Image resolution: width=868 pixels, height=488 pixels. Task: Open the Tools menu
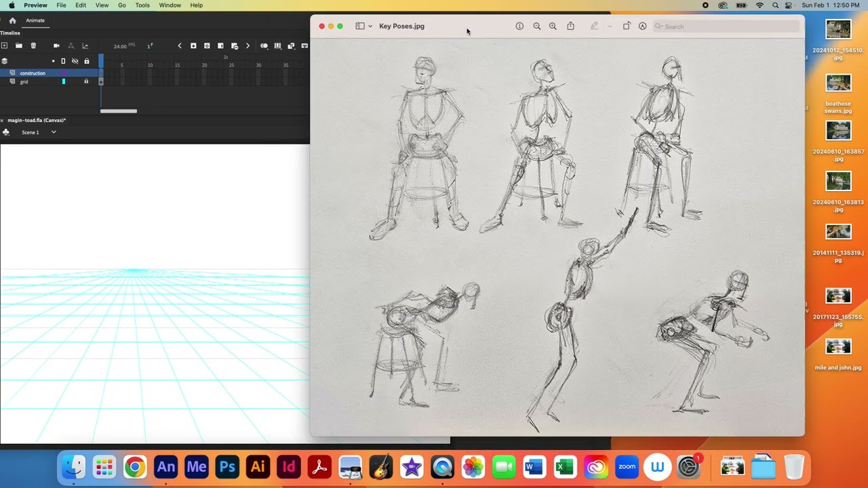(x=142, y=5)
